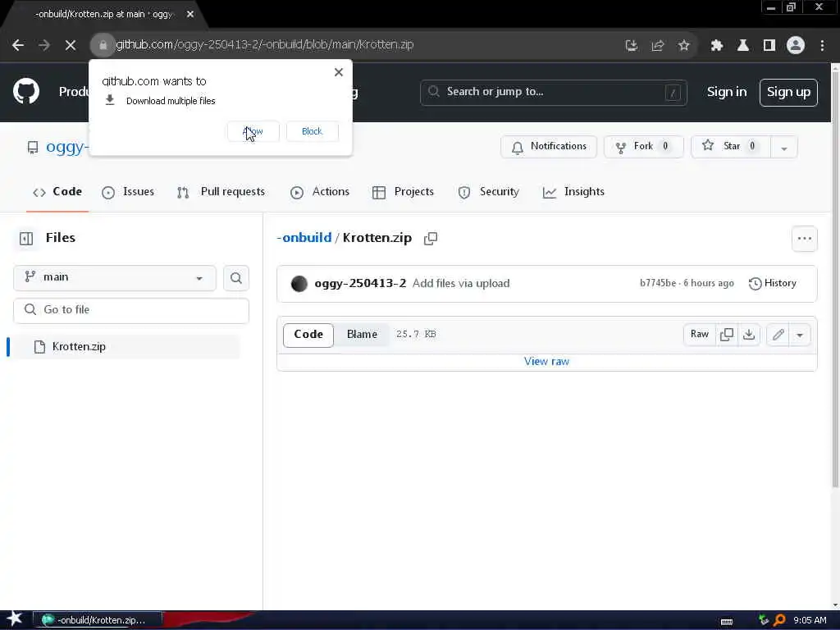This screenshot has height=630, width=840.
Task: Switch to the Insights tab
Action: coord(573,192)
